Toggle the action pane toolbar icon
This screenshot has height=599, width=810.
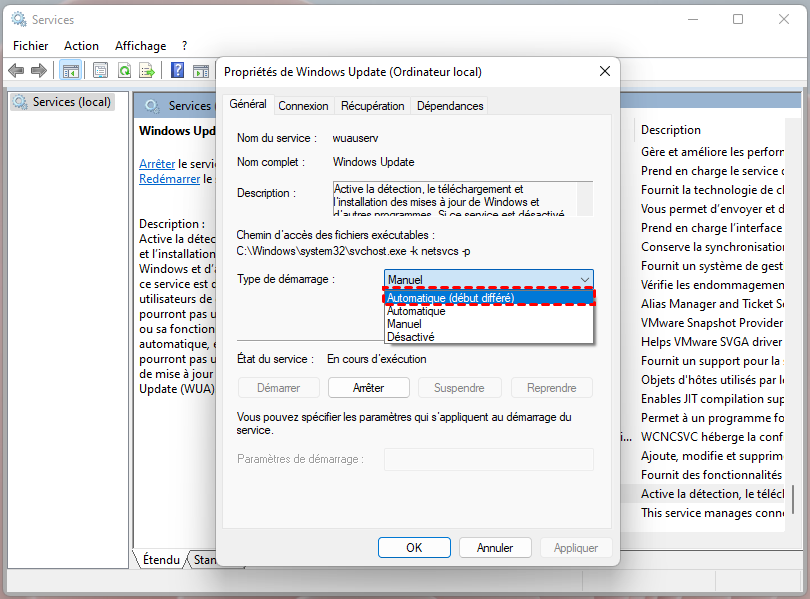click(x=201, y=71)
